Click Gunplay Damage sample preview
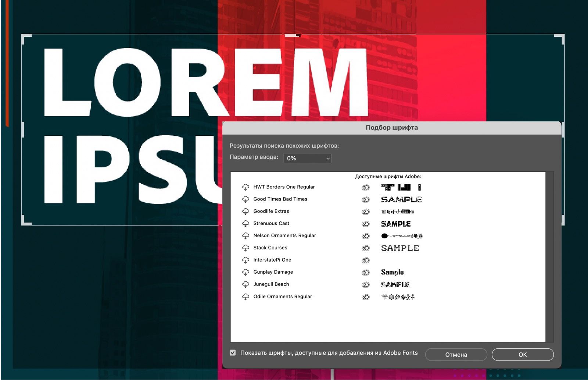This screenshot has height=380, width=588. coord(392,272)
